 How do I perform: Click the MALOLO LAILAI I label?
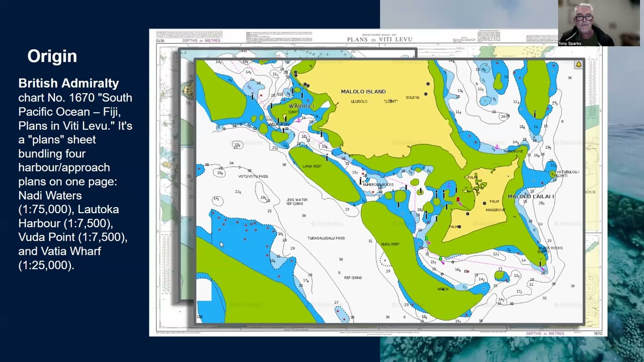[531, 197]
